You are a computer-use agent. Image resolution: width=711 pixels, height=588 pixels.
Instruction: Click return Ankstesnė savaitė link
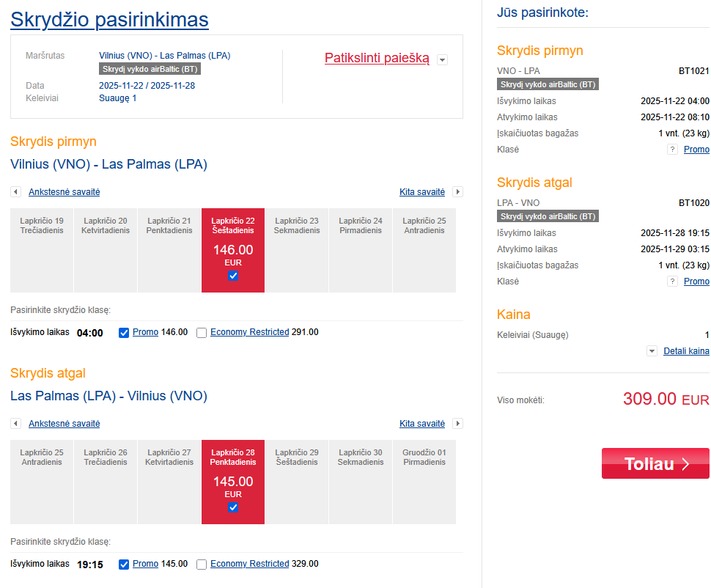pyautogui.click(x=64, y=424)
